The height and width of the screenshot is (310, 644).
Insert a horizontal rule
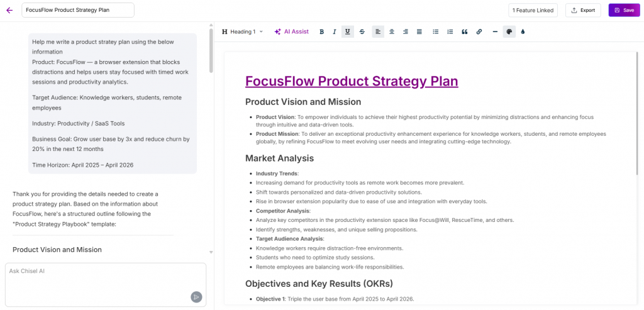pos(495,31)
